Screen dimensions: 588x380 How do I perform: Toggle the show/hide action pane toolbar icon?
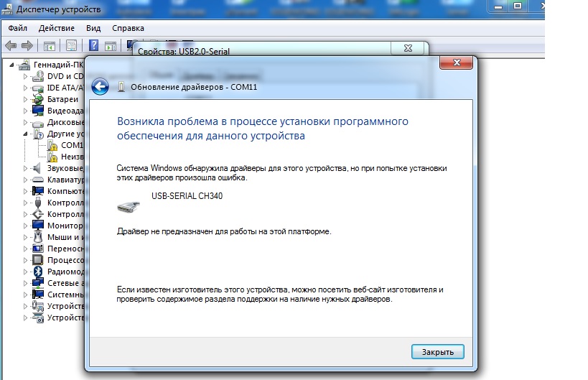[x=111, y=46]
